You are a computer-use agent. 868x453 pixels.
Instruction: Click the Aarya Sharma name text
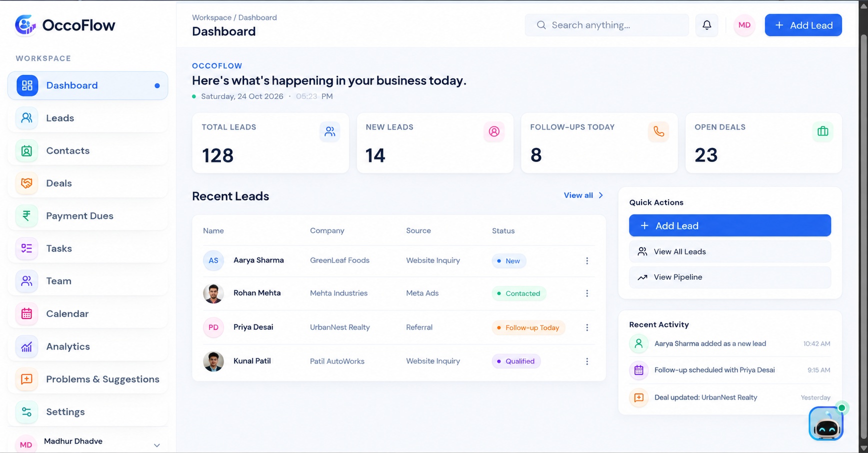coord(258,260)
